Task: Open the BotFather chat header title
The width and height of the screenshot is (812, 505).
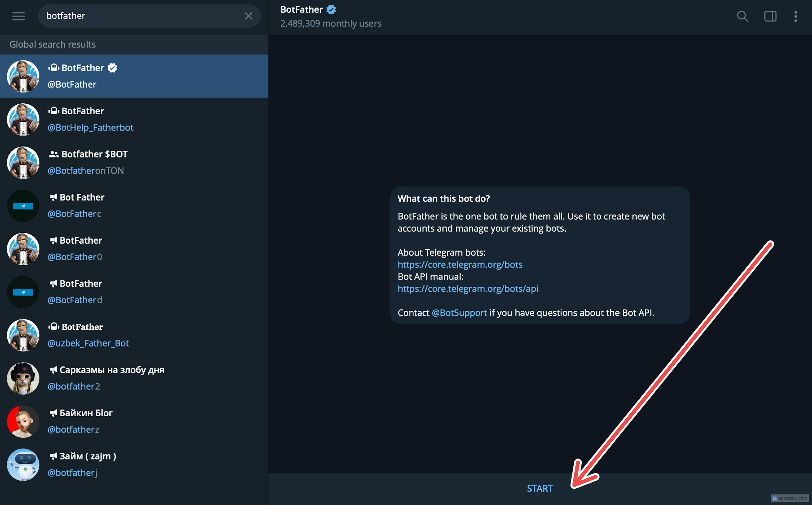Action: pos(302,9)
